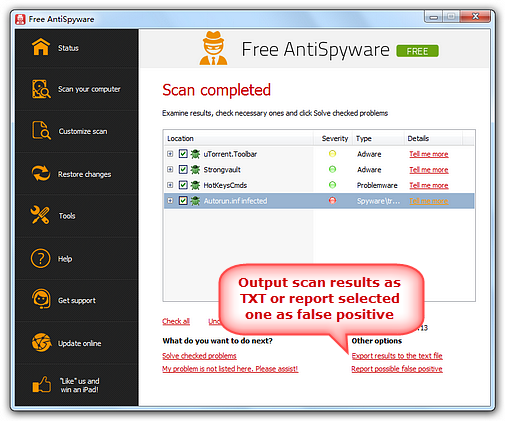Click the Status home icon
The width and height of the screenshot is (505, 421).
[x=41, y=47]
